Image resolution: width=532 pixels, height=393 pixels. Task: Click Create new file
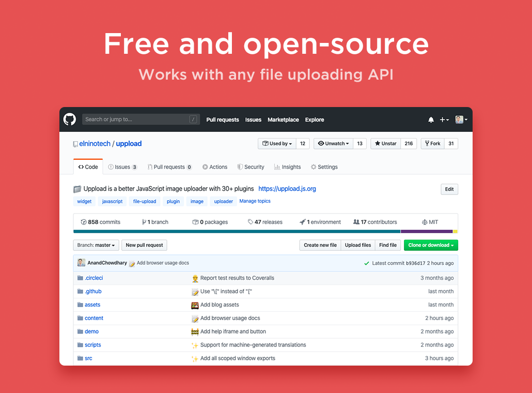[x=320, y=245]
